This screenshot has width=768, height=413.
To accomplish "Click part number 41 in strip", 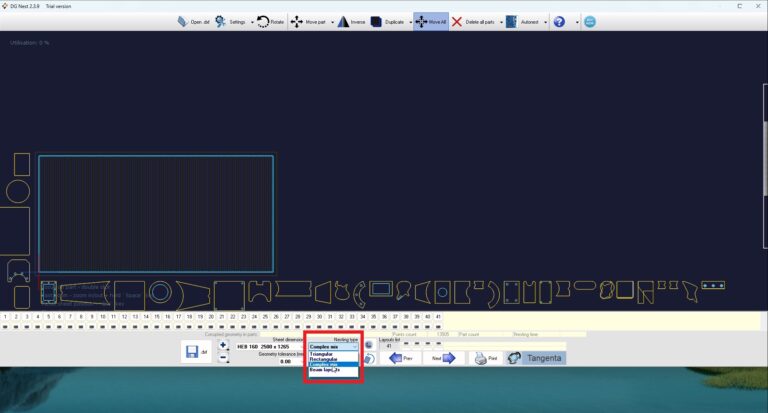I will (438, 316).
